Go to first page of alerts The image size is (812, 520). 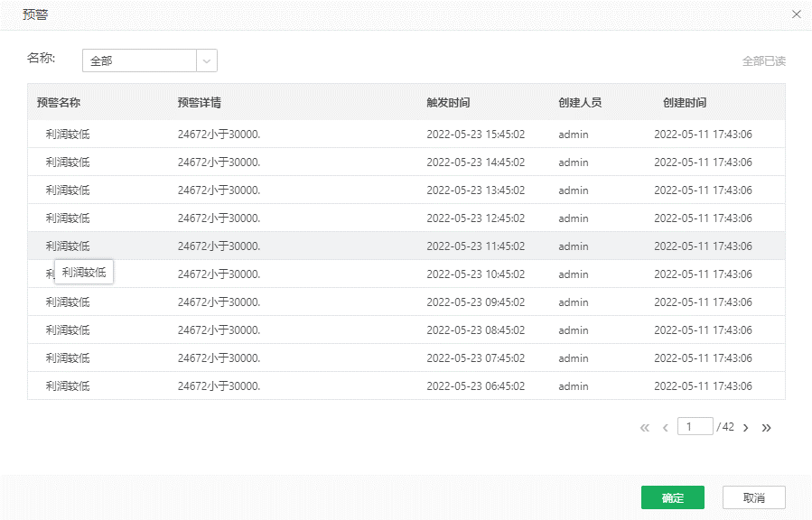[x=644, y=428]
